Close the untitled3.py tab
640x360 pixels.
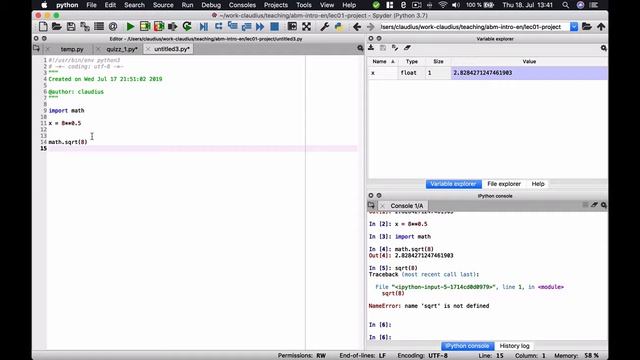148,49
